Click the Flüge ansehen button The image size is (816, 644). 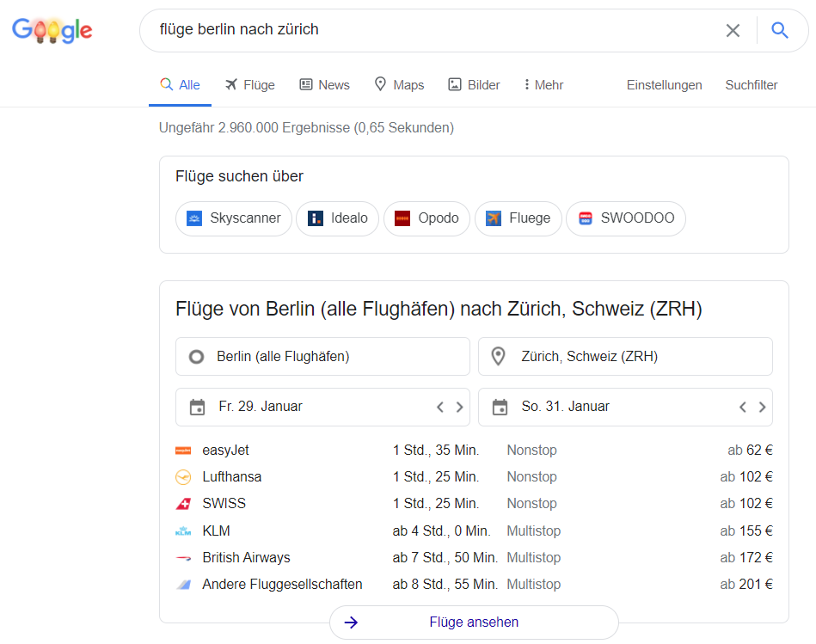[x=474, y=623]
